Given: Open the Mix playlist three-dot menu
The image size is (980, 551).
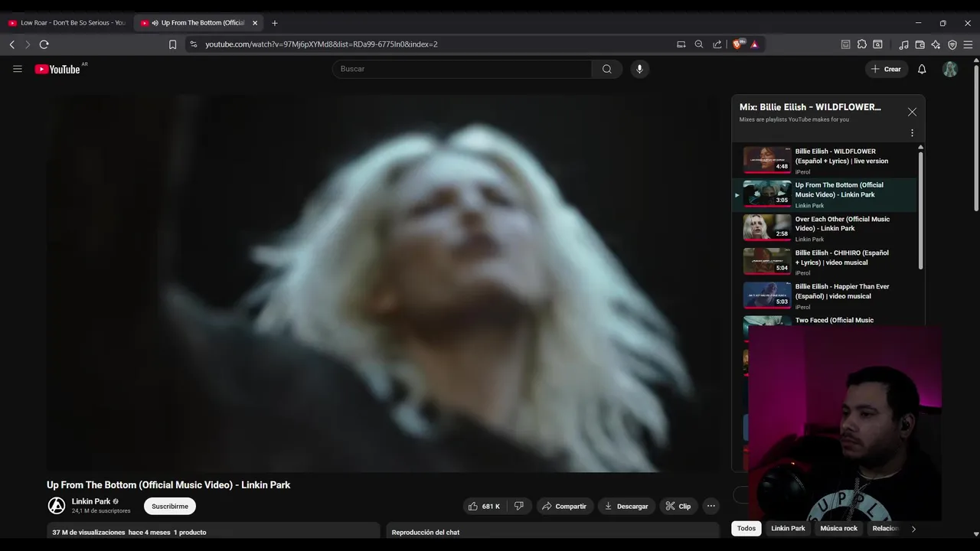Looking at the screenshot, I should point(912,133).
